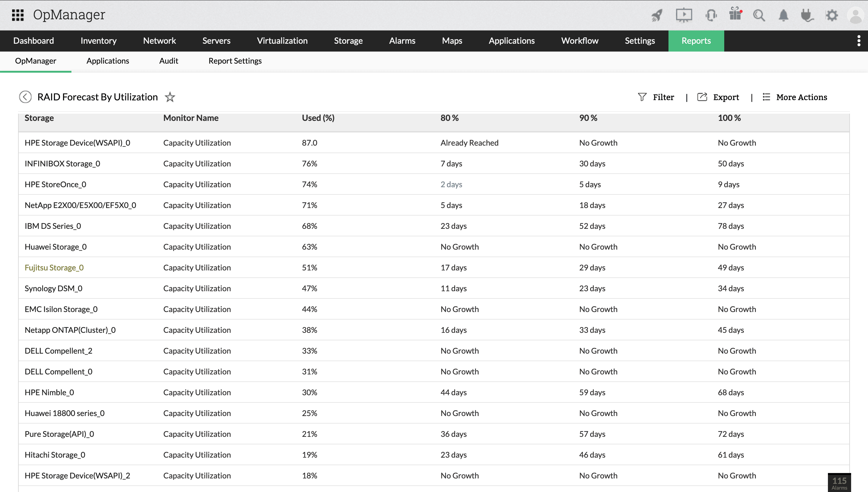Go back using circled arrow icon
Screen dimensions: 868x492
click(25, 97)
